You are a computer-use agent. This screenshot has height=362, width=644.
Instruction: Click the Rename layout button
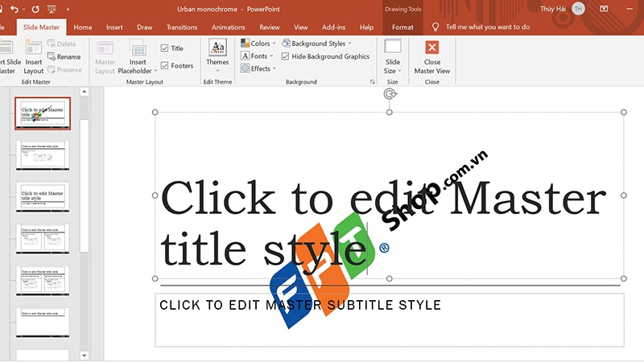pyautogui.click(x=64, y=56)
